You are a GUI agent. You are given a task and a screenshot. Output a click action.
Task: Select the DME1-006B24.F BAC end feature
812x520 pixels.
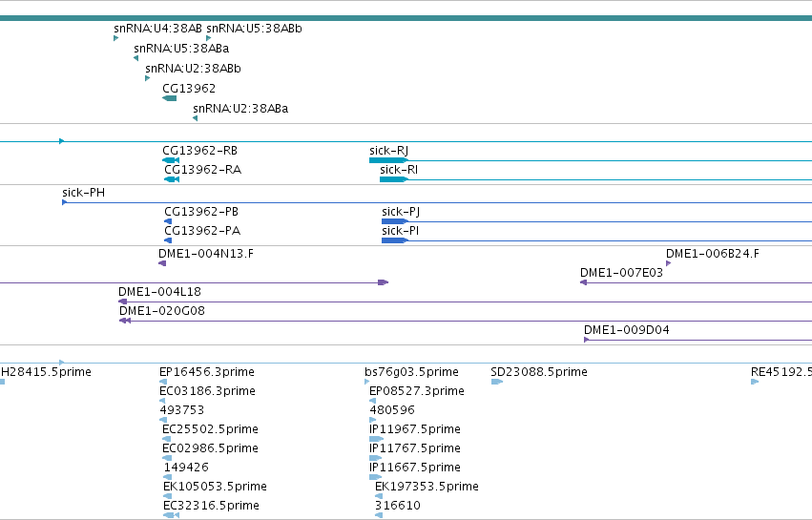click(669, 263)
